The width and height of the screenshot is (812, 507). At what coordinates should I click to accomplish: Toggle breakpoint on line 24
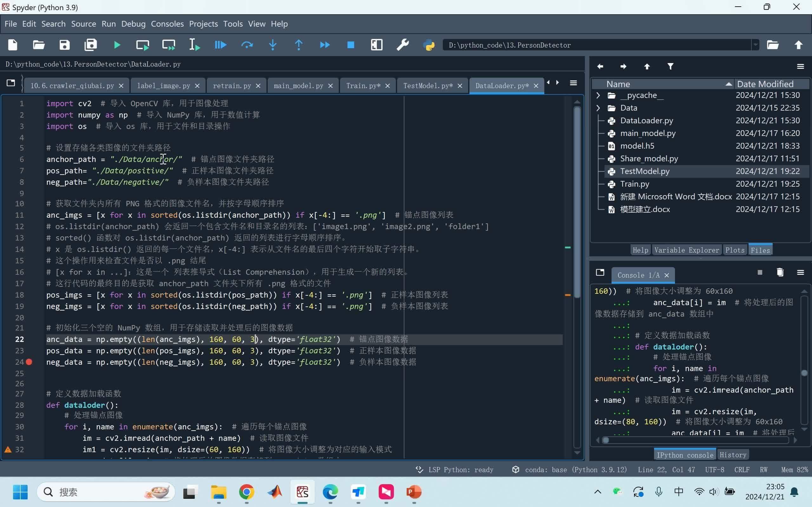(x=29, y=362)
